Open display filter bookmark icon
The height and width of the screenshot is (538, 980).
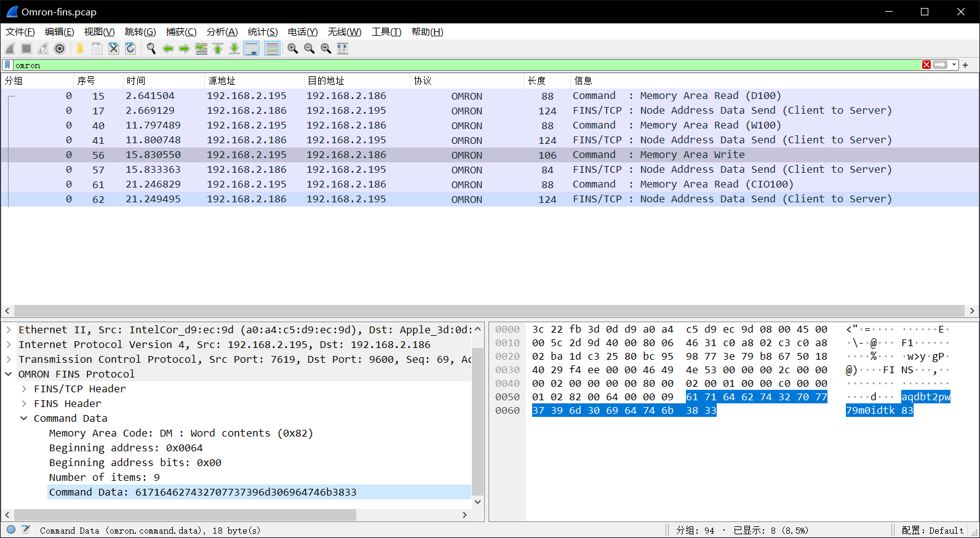7,65
